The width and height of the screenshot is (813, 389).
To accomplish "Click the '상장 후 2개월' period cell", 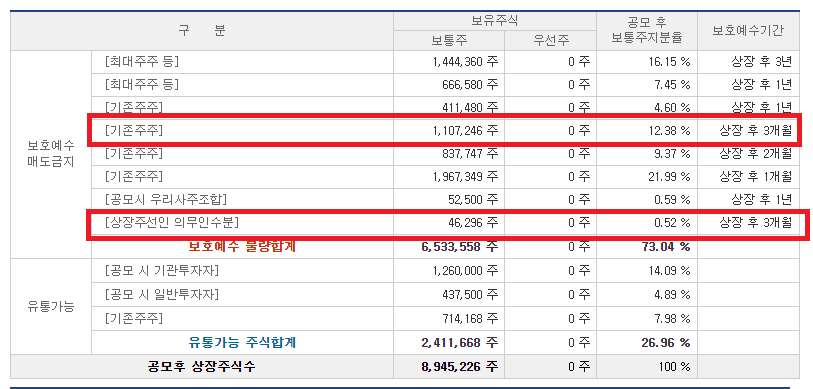I will (755, 154).
